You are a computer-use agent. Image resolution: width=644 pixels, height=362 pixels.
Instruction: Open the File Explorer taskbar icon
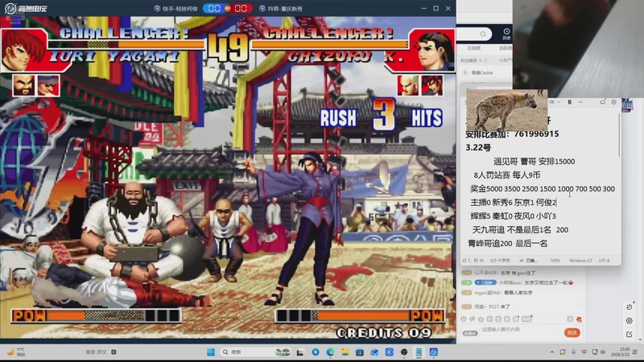345,352
